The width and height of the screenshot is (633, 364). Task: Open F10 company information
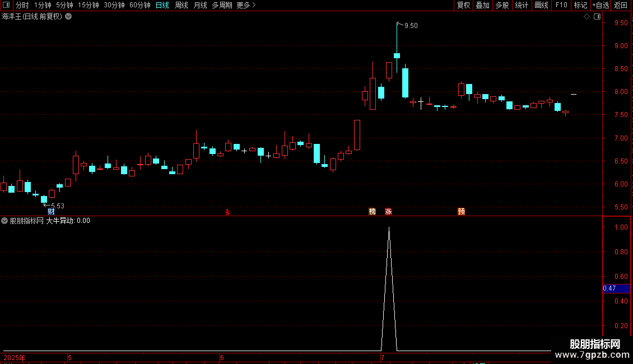(x=561, y=5)
